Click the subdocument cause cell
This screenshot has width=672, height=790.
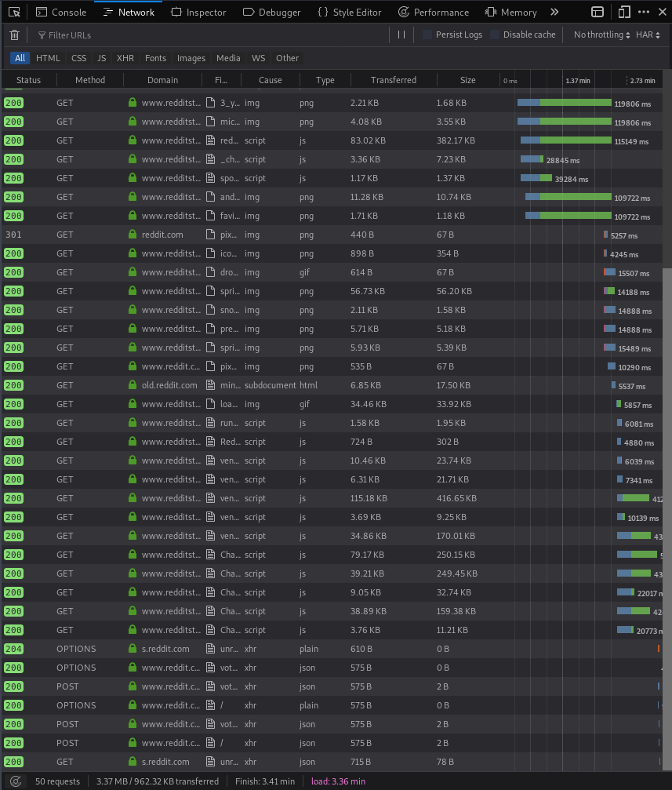coord(271,385)
